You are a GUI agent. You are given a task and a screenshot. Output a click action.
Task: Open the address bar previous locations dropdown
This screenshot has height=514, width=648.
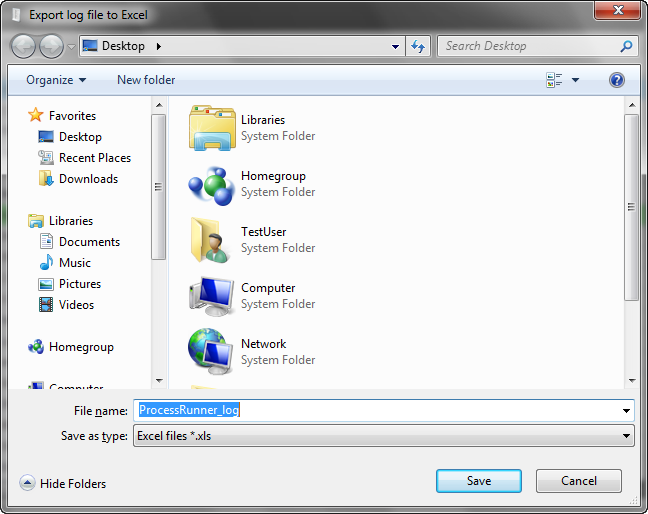(395, 46)
